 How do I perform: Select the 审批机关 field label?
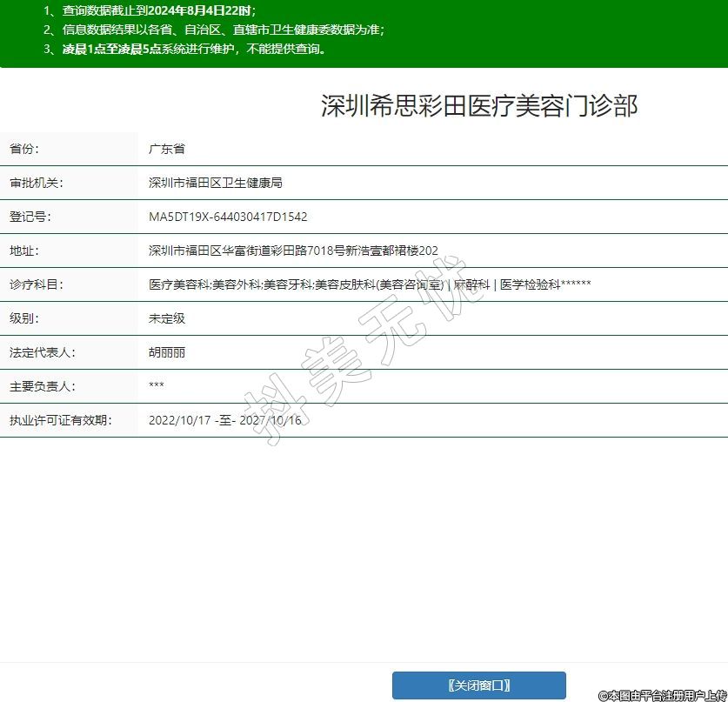click(37, 183)
